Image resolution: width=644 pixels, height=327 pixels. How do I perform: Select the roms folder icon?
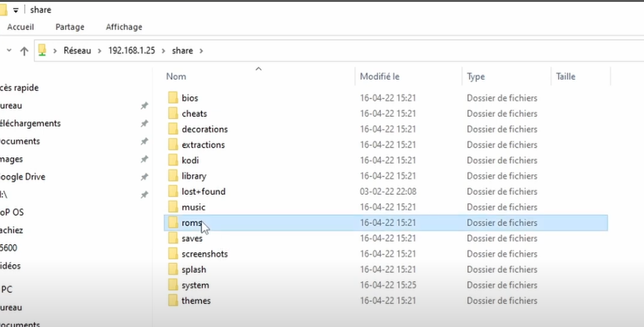click(x=173, y=223)
